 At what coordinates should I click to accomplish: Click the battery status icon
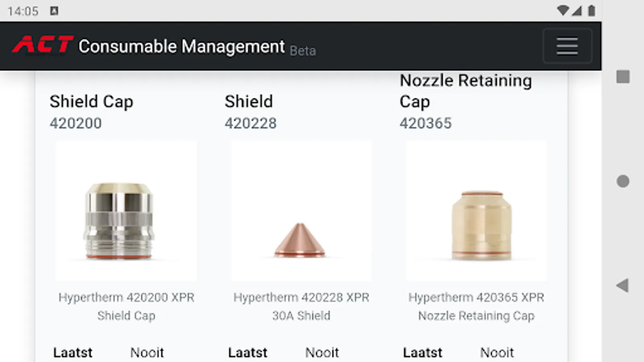pyautogui.click(x=591, y=11)
